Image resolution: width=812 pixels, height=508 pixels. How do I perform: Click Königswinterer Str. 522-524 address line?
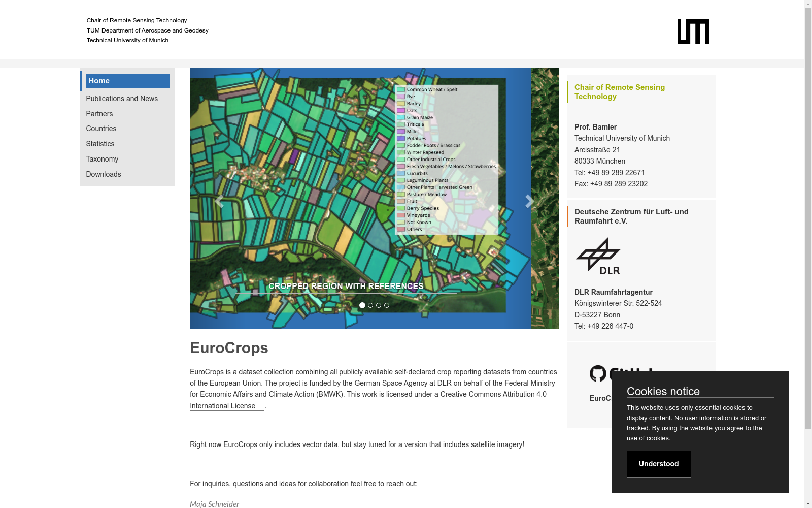point(618,303)
